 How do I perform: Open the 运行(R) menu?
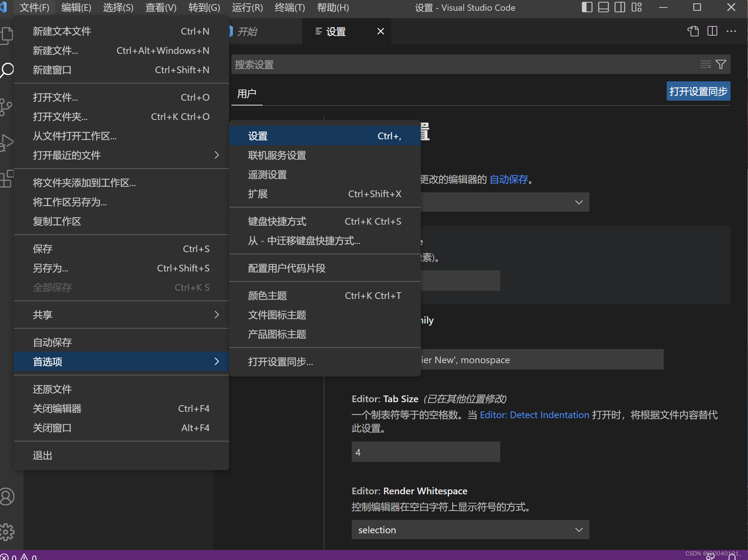(247, 7)
